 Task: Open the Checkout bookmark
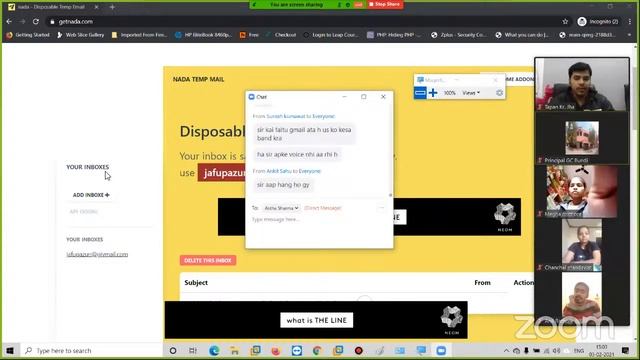point(281,35)
